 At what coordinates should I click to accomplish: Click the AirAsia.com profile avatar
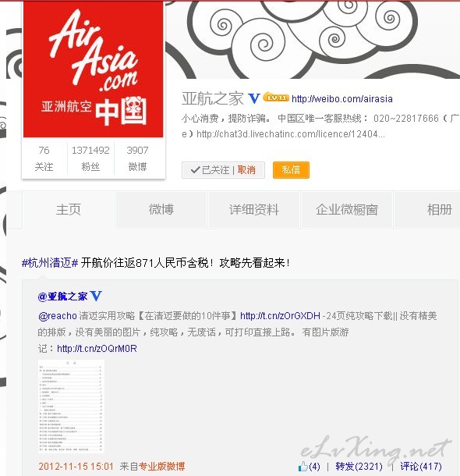pyautogui.click(x=94, y=69)
